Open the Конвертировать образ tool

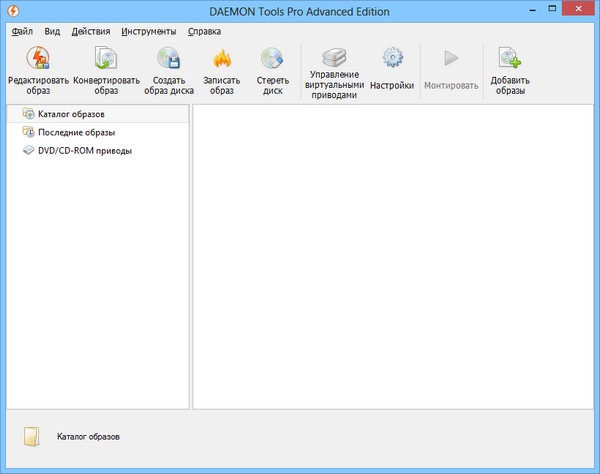(x=106, y=59)
